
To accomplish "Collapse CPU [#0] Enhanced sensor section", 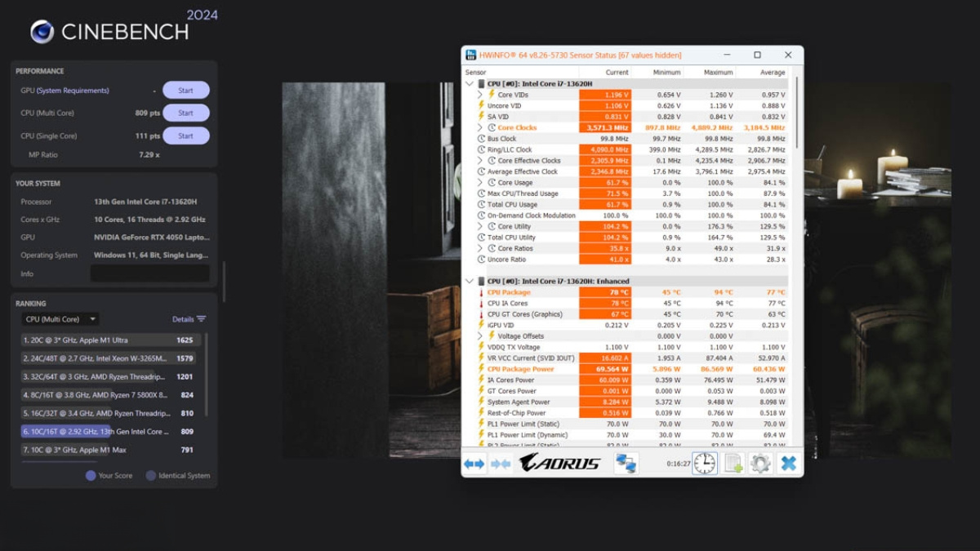I will [x=470, y=281].
